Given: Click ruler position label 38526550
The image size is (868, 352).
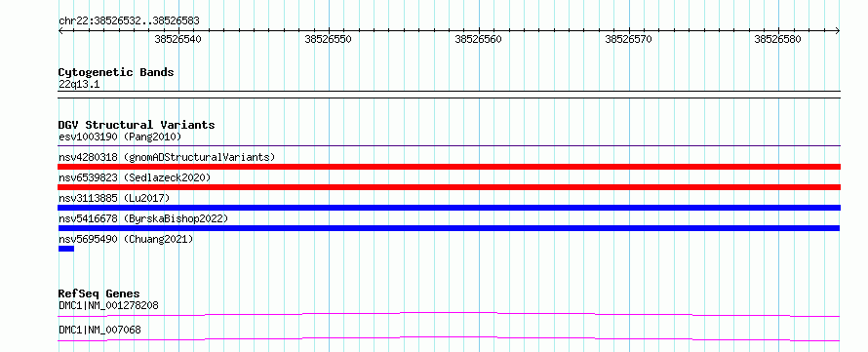Looking at the screenshot, I should (329, 39).
